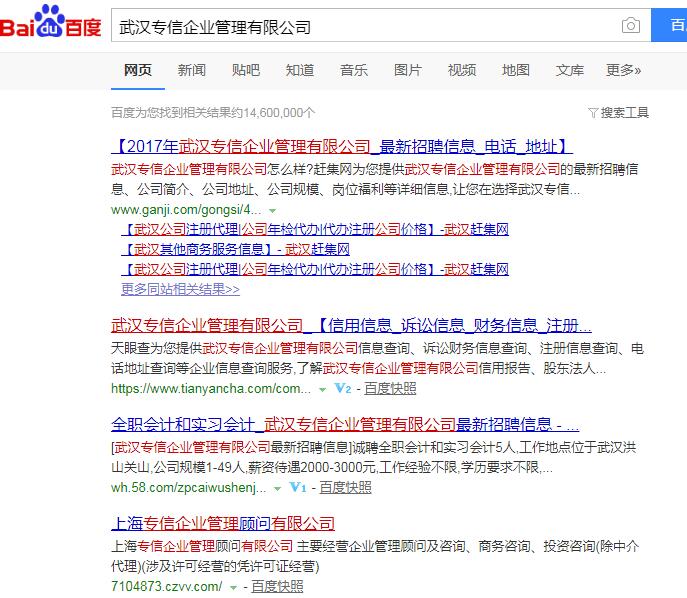Click the wh.58.com/zpcaiwushenj... URL text
The image size is (687, 598).
point(188,488)
